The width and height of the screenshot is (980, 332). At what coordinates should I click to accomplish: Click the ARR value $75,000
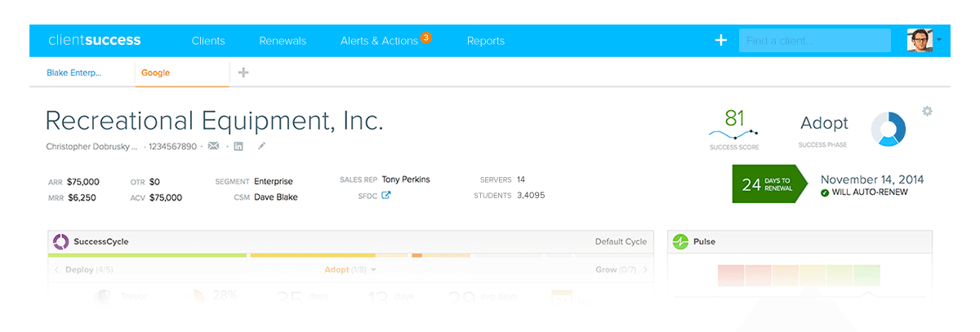tap(83, 182)
